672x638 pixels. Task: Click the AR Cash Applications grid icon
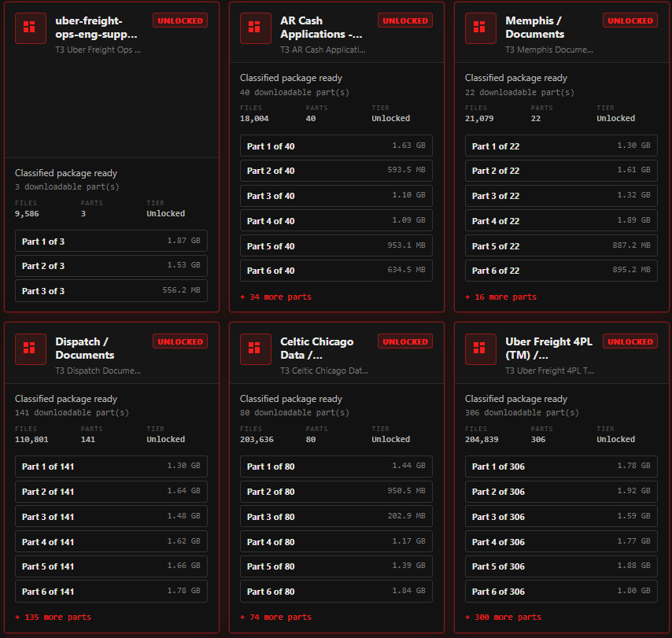click(x=256, y=28)
